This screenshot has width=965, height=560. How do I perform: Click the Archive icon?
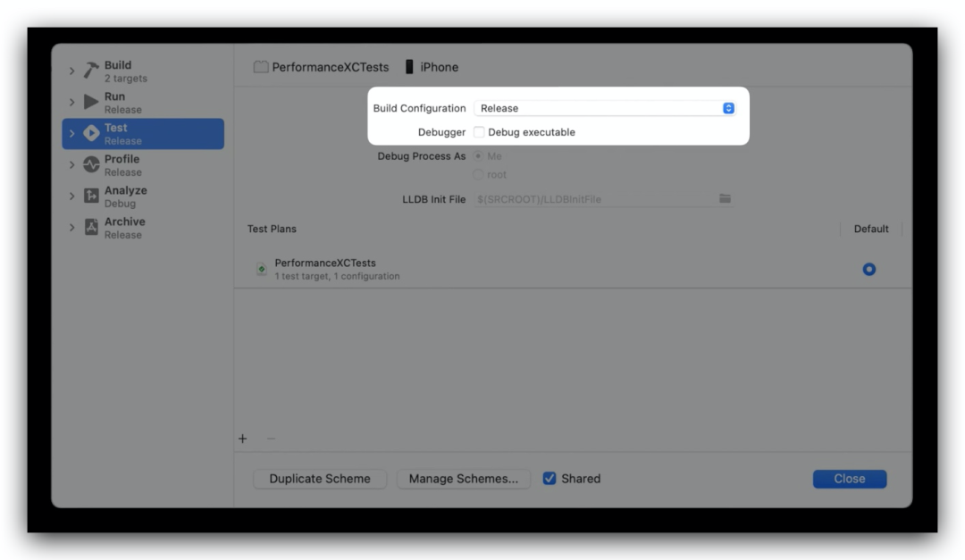click(91, 227)
